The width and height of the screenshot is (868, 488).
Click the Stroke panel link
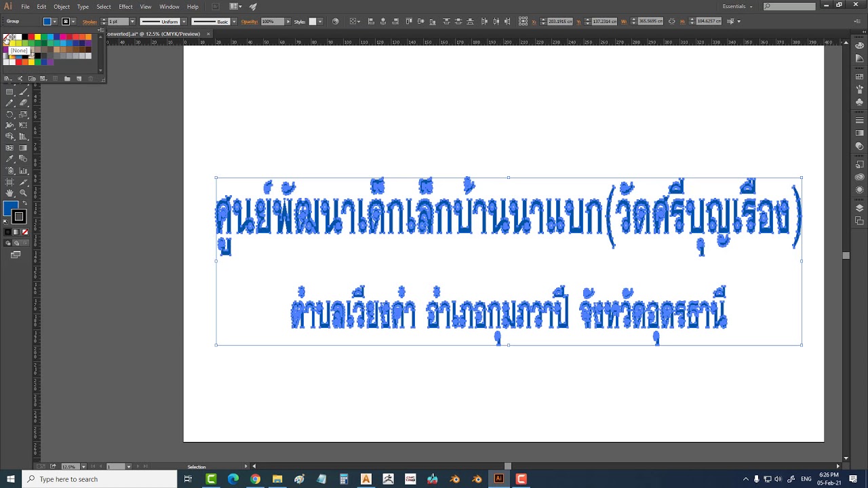click(x=90, y=21)
